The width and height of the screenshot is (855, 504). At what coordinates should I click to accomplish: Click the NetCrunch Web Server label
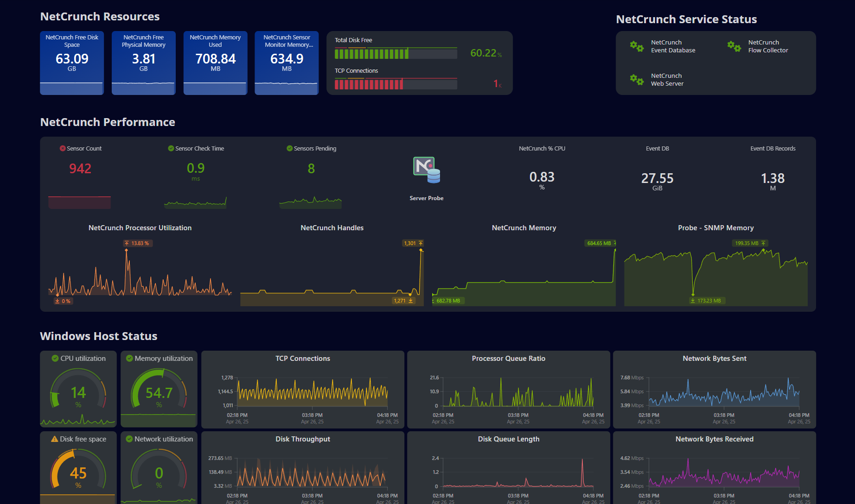tap(667, 80)
